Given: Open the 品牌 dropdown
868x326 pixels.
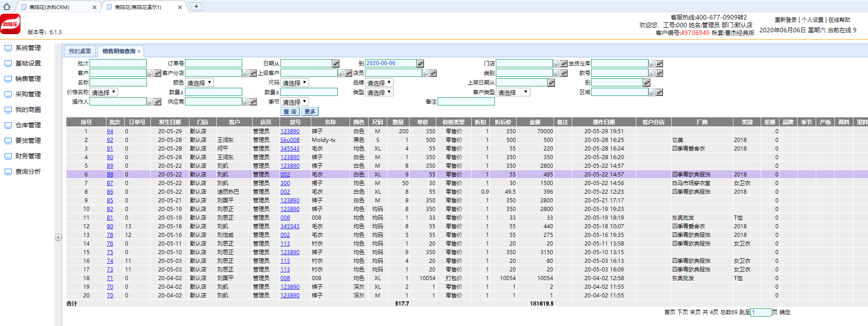Looking at the screenshot, I should [379, 83].
